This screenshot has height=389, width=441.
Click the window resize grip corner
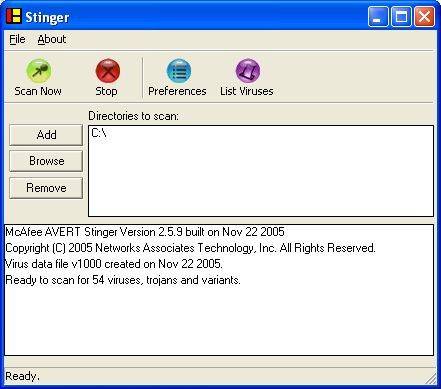coord(431,378)
